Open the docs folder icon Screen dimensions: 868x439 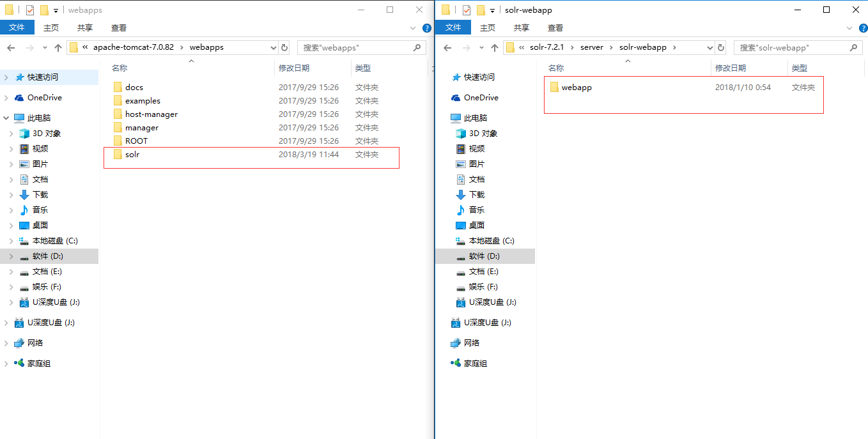pos(117,87)
